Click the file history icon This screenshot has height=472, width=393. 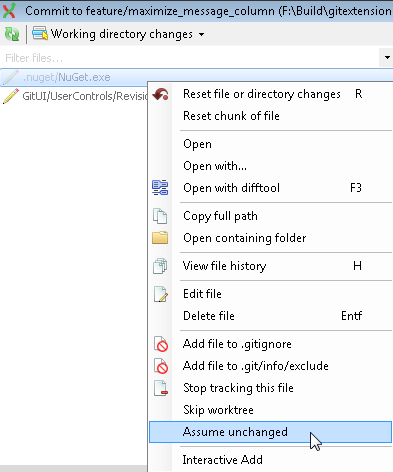(x=160, y=266)
